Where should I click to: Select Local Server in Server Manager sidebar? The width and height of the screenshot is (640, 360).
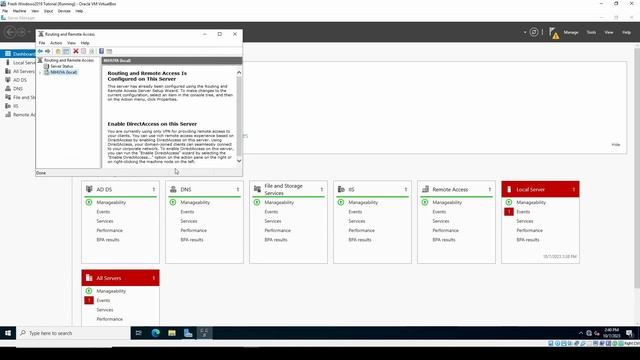coord(20,62)
